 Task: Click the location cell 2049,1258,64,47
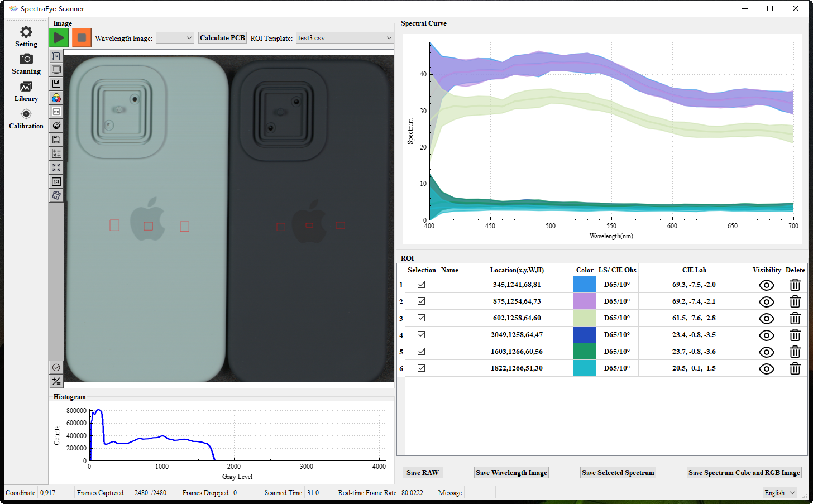click(517, 334)
